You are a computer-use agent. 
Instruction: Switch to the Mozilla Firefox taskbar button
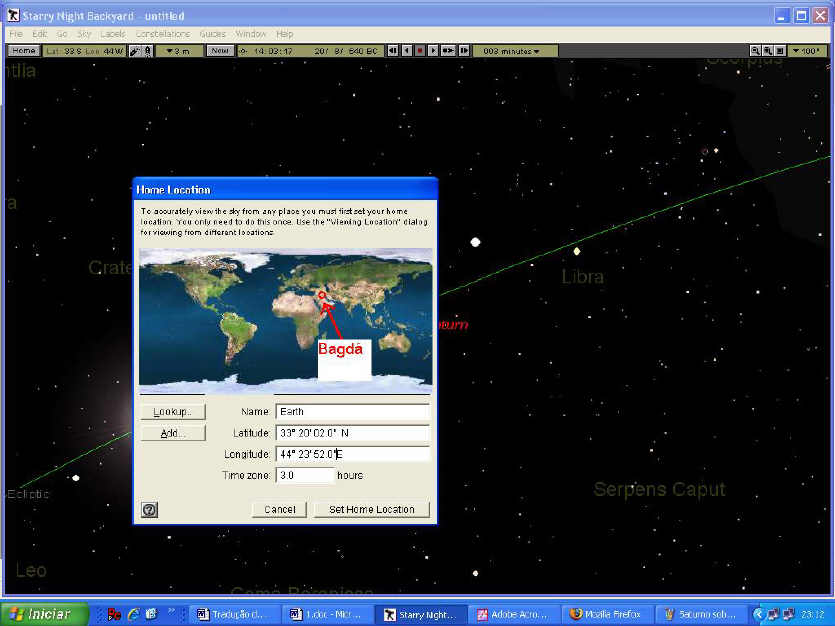click(606, 614)
